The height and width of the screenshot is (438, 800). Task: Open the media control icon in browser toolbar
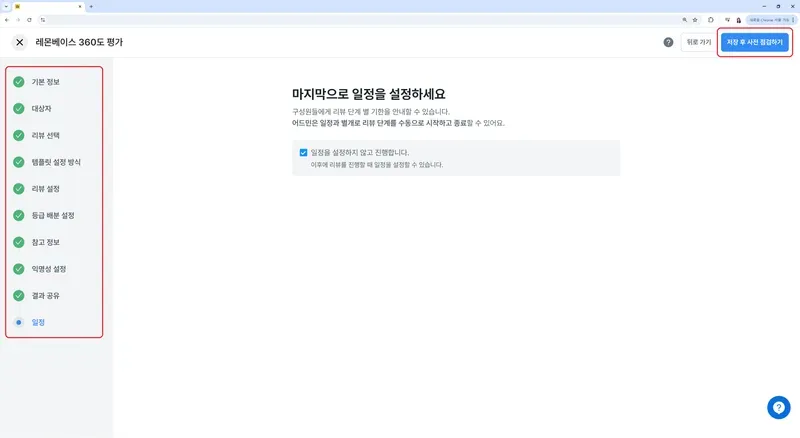click(x=727, y=20)
